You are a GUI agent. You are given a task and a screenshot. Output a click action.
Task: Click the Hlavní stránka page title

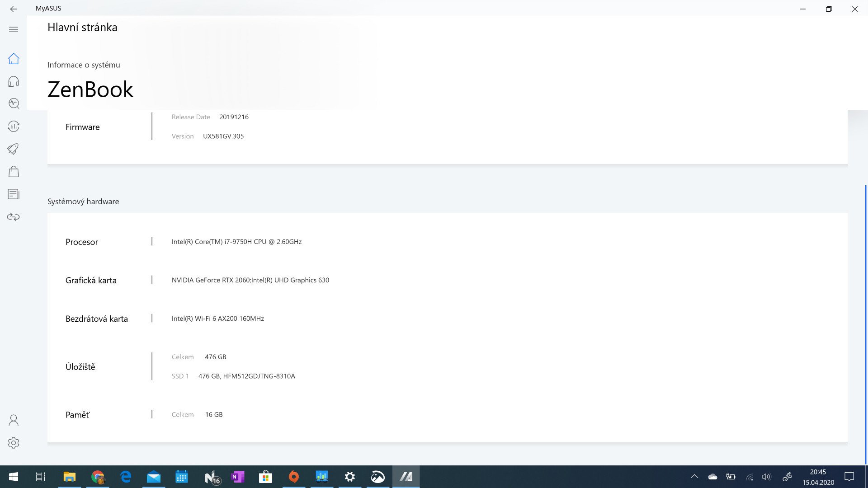(82, 27)
